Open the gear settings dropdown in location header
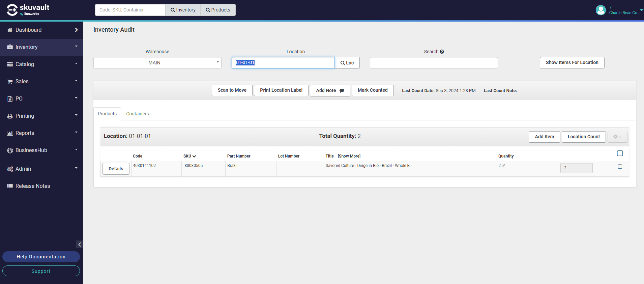This screenshot has width=644, height=284. tap(617, 137)
